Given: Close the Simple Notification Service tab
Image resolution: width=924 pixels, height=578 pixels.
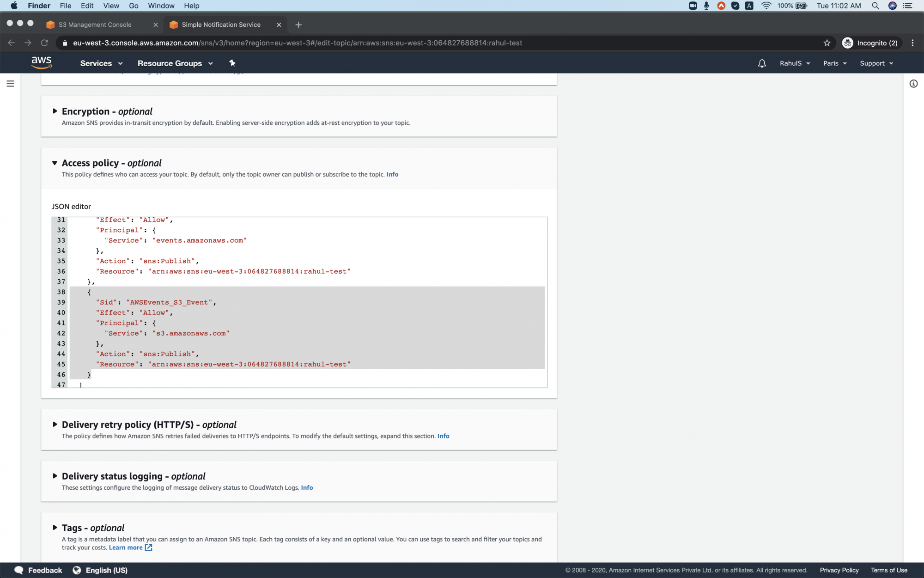Looking at the screenshot, I should coord(279,25).
